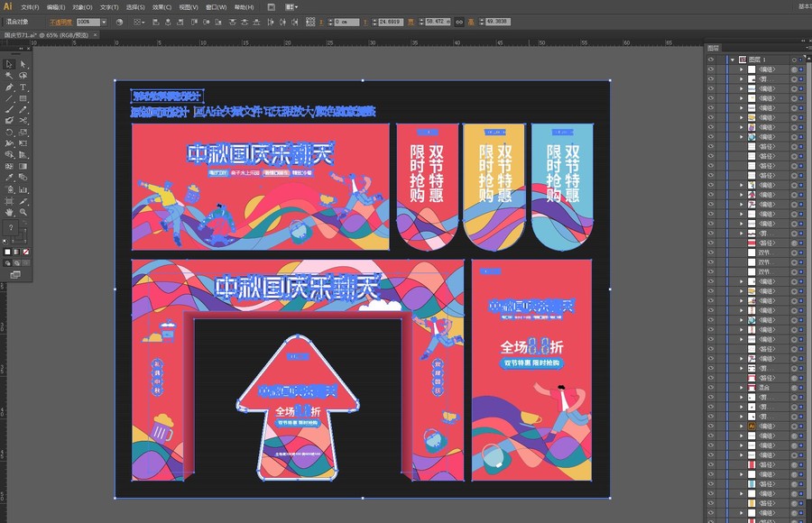Open the Arrange Documents dropdown
The image size is (812, 523).
291,7
